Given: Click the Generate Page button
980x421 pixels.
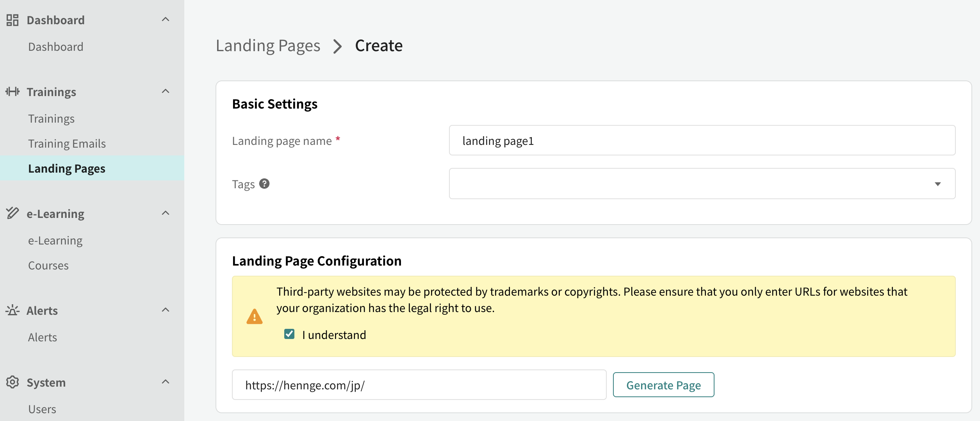Looking at the screenshot, I should (663, 385).
